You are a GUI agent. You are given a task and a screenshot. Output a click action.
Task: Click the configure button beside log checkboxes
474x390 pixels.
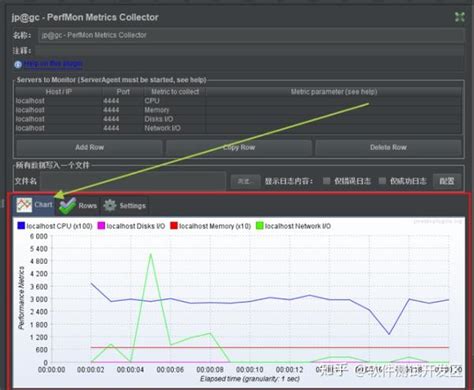pyautogui.click(x=447, y=181)
